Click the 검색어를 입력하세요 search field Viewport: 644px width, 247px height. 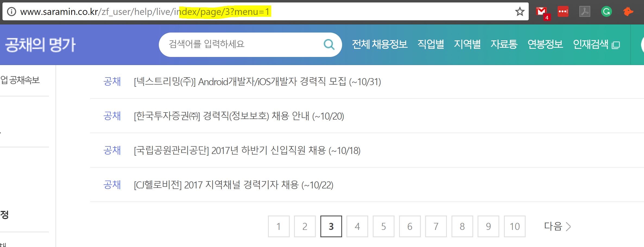coord(242,44)
